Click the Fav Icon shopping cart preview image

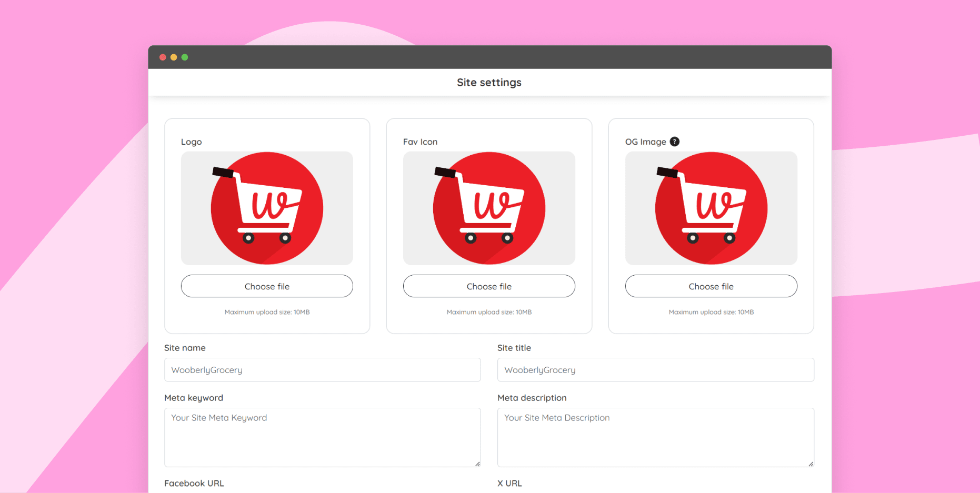click(489, 208)
